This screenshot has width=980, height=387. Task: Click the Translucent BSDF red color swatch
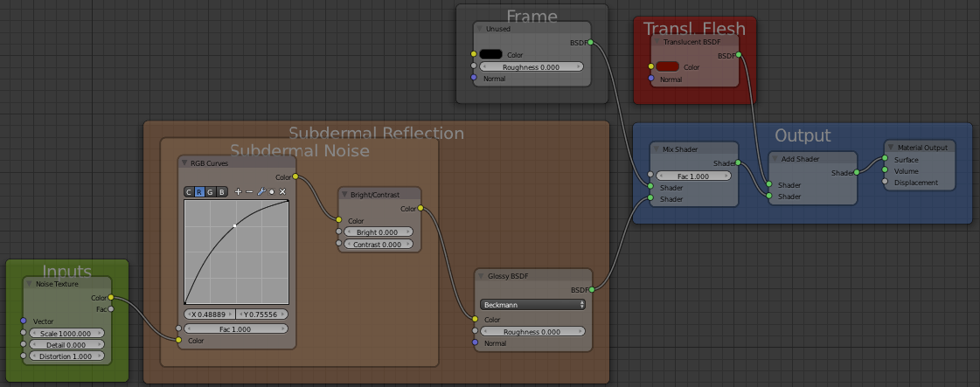click(x=667, y=66)
